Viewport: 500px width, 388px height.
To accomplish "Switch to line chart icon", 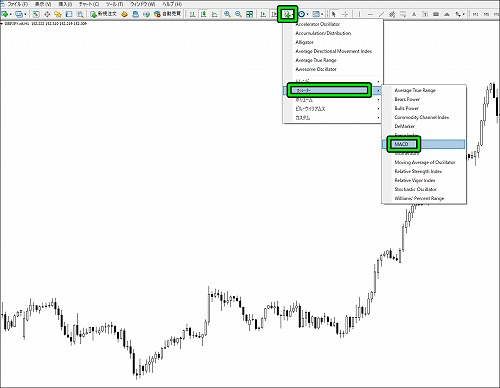I will point(215,14).
